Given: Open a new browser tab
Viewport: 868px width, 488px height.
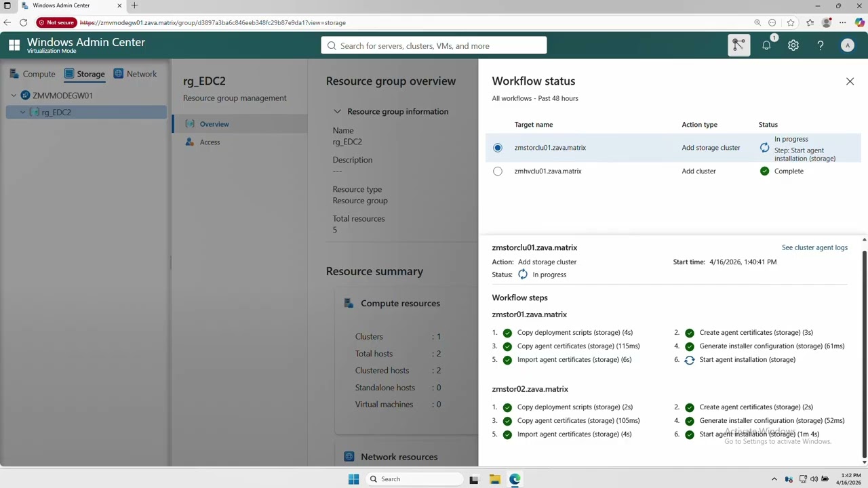Looking at the screenshot, I should [134, 5].
